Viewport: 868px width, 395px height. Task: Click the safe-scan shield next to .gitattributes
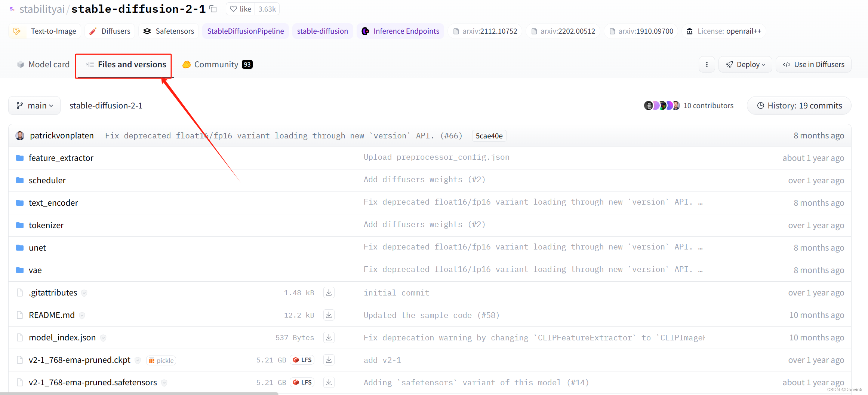[x=84, y=293]
